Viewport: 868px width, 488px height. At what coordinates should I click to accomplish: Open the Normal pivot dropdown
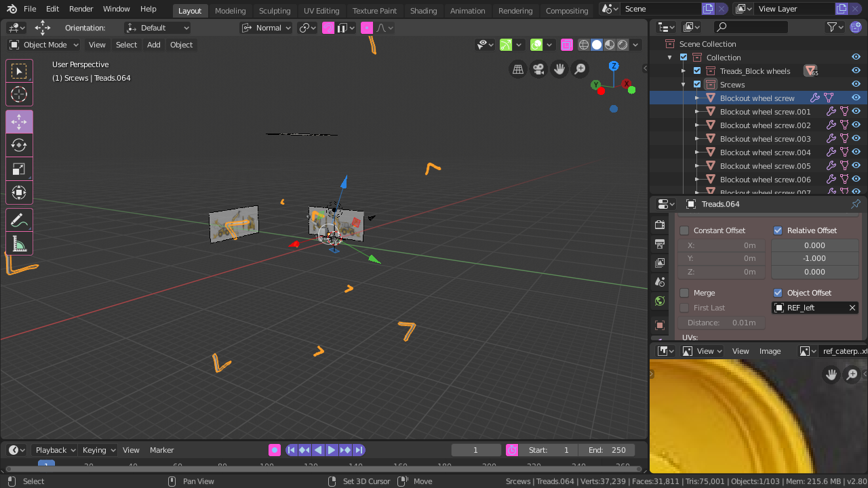[x=267, y=28]
